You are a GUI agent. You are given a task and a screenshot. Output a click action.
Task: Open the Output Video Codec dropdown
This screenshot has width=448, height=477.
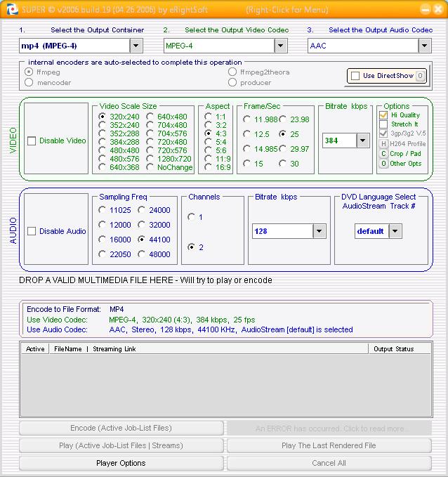point(281,46)
